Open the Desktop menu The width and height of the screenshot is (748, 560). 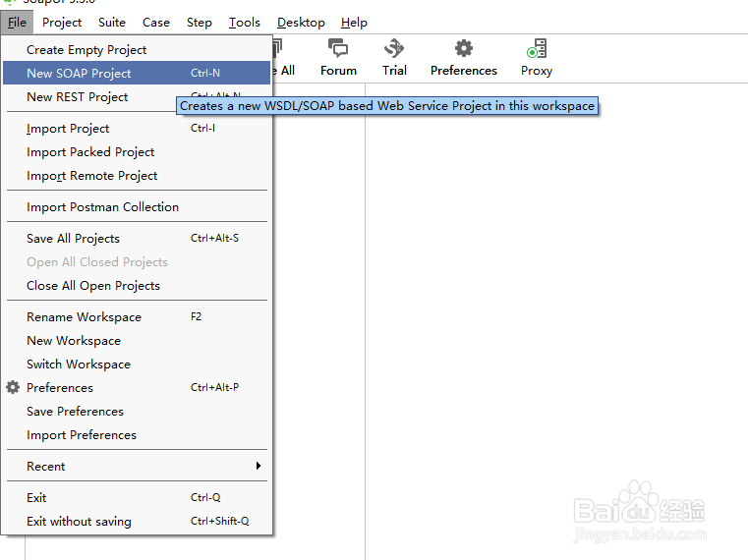point(301,23)
